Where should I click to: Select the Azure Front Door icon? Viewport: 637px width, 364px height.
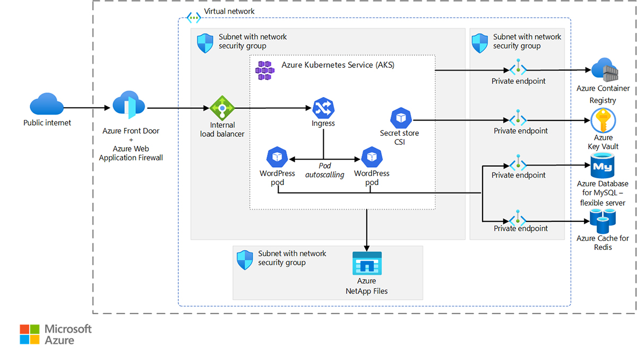click(x=129, y=105)
